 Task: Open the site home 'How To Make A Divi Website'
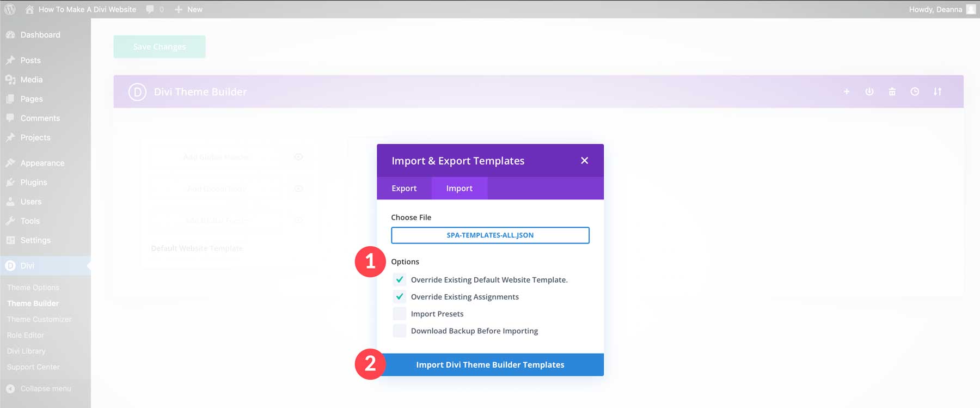click(x=81, y=9)
